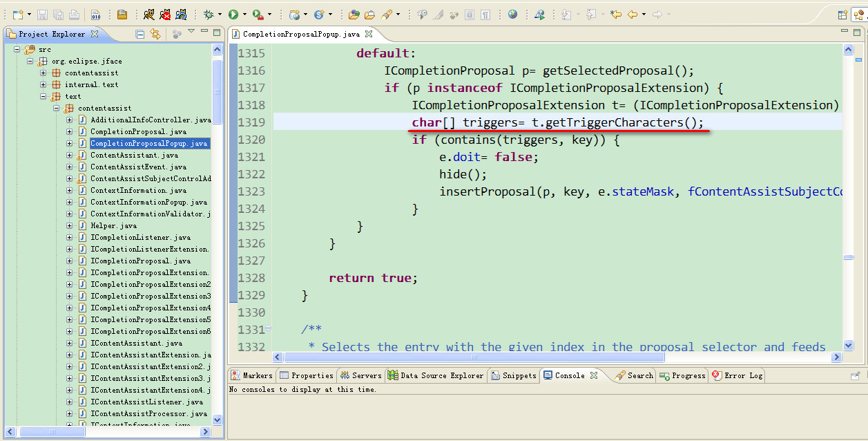The height and width of the screenshot is (441, 868).
Task: Toggle Link with Editor in Project Explorer
Action: click(x=155, y=34)
